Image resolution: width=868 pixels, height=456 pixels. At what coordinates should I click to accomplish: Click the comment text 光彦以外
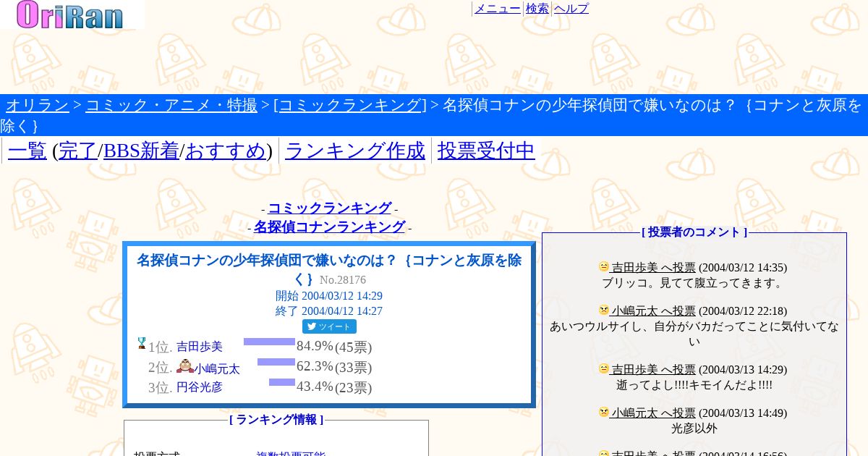click(694, 428)
